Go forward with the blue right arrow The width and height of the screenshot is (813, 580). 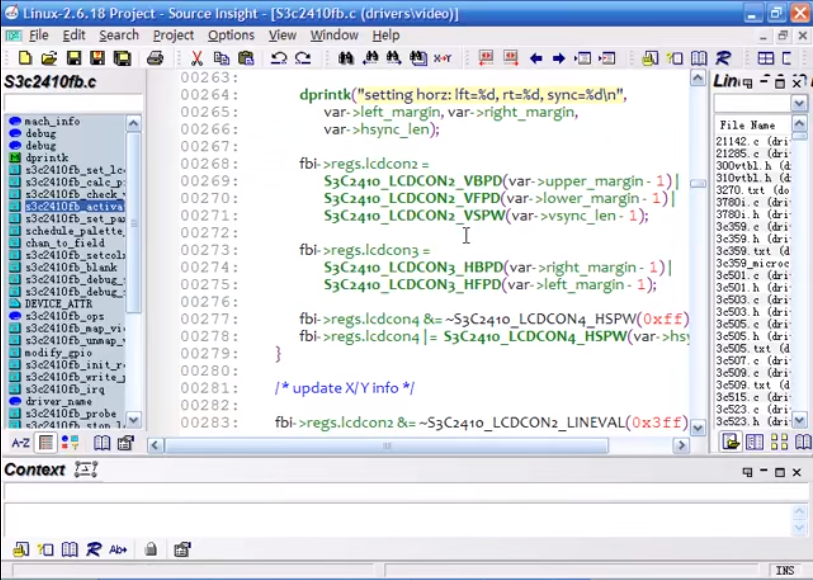click(x=558, y=58)
